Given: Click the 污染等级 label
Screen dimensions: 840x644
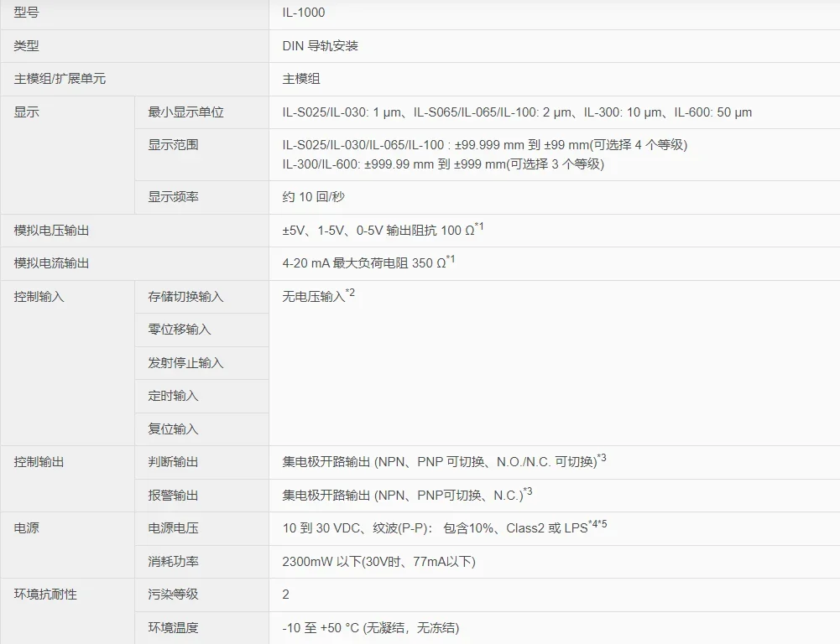Looking at the screenshot, I should pyautogui.click(x=173, y=595).
